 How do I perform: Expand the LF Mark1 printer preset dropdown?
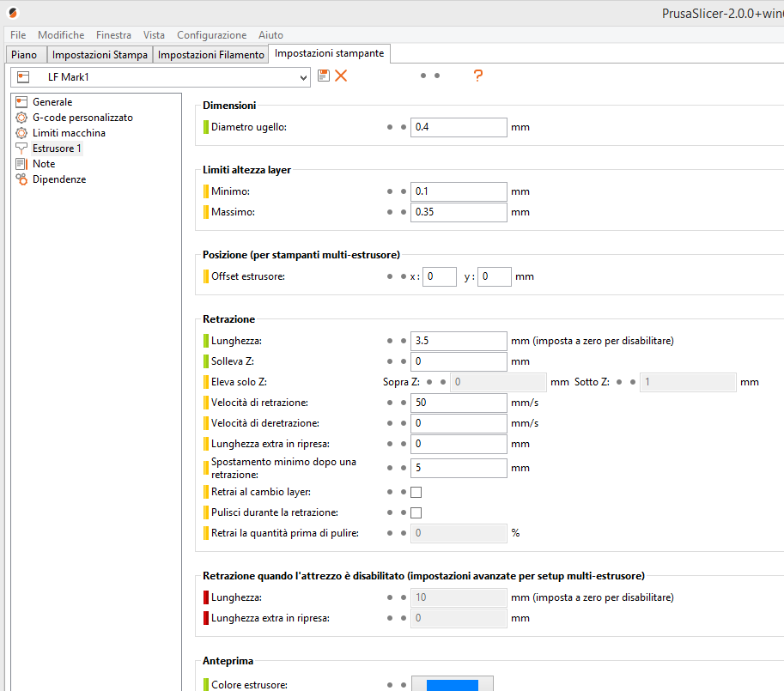pyautogui.click(x=303, y=77)
